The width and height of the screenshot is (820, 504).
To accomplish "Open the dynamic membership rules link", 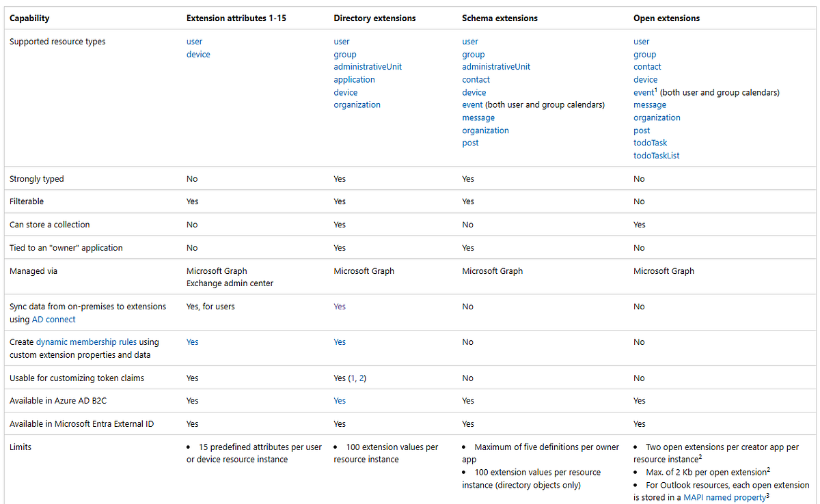I will [x=86, y=342].
